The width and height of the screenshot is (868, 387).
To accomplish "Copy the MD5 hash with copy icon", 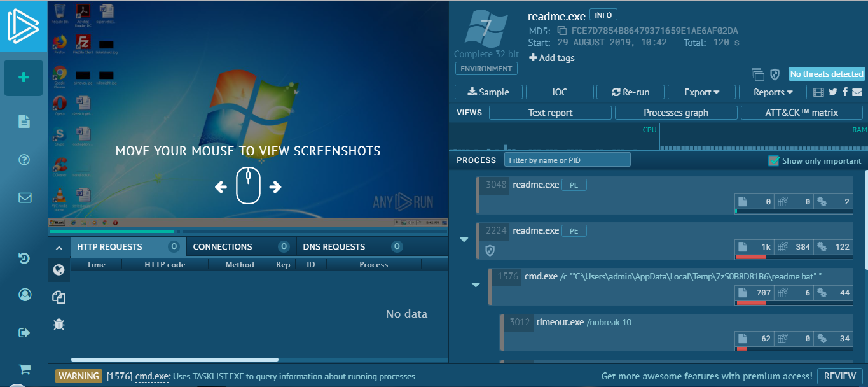I will point(561,31).
